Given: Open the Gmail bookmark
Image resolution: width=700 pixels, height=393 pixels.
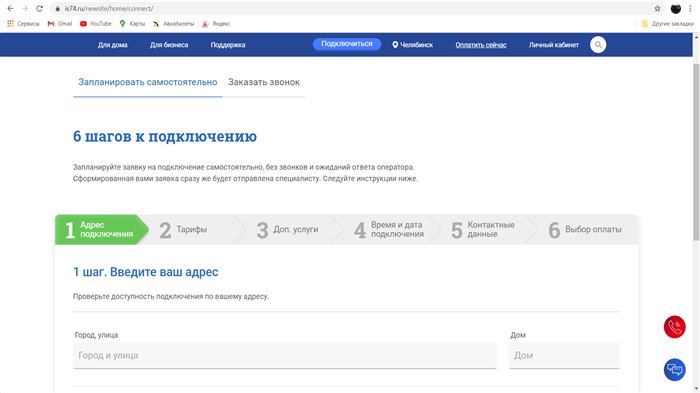Looking at the screenshot, I should (59, 24).
